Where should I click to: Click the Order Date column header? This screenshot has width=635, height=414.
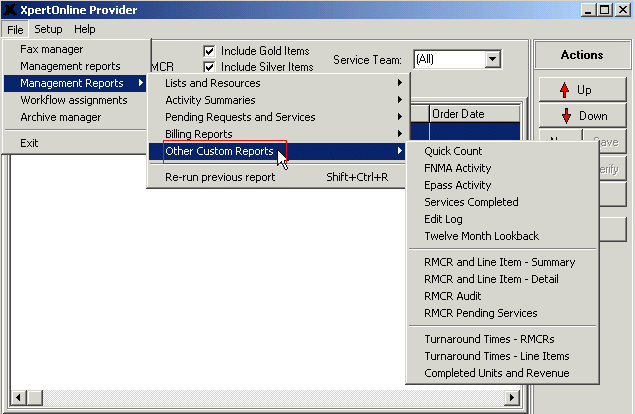coord(474,114)
